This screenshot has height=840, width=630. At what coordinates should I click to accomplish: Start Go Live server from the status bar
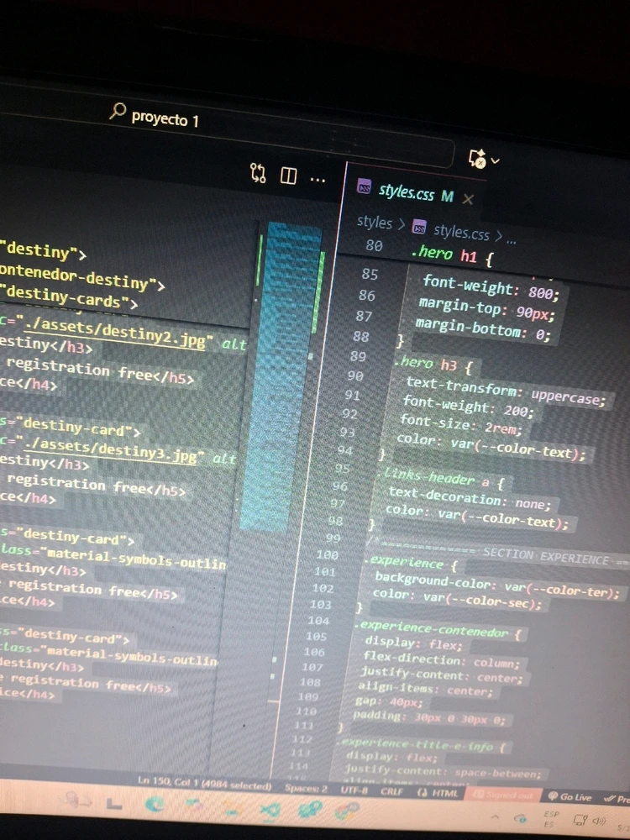[x=570, y=796]
